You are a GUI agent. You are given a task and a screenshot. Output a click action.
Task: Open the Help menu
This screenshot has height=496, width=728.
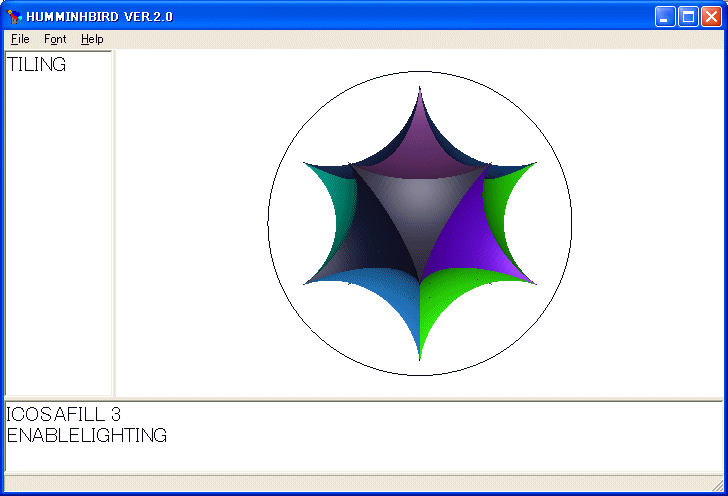click(92, 39)
